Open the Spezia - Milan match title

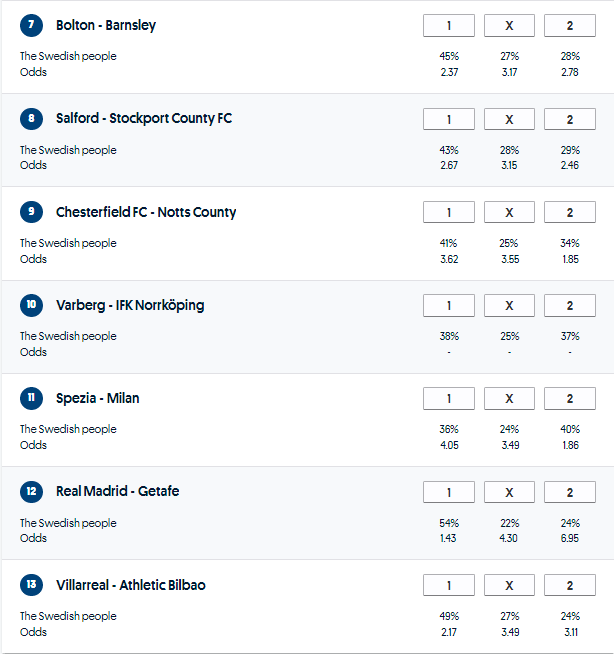coord(98,398)
